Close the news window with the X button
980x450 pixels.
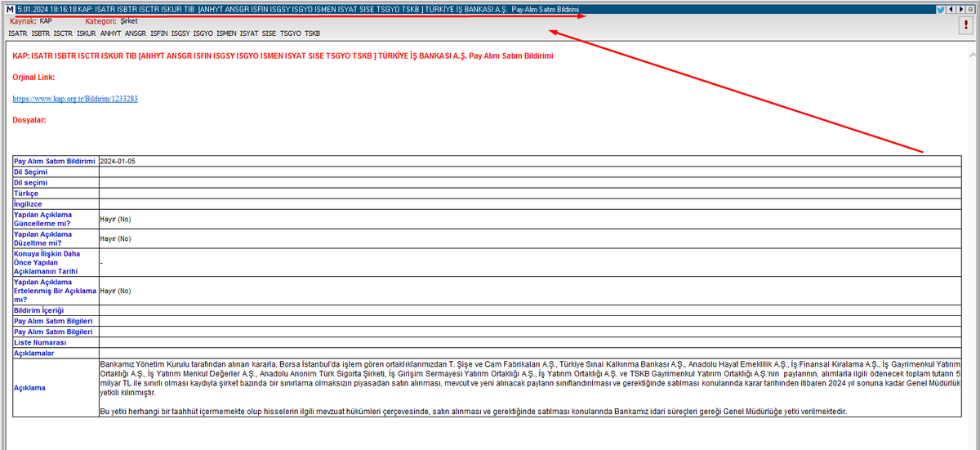[x=971, y=9]
